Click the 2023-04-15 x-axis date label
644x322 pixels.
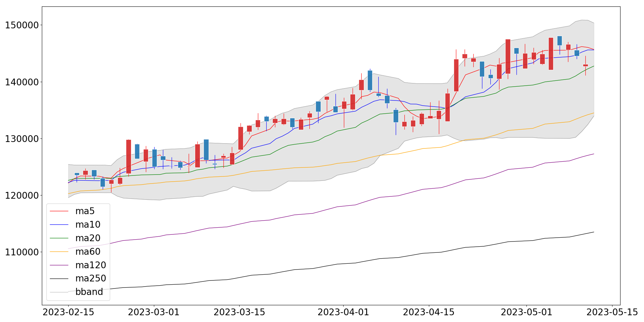[429, 312]
